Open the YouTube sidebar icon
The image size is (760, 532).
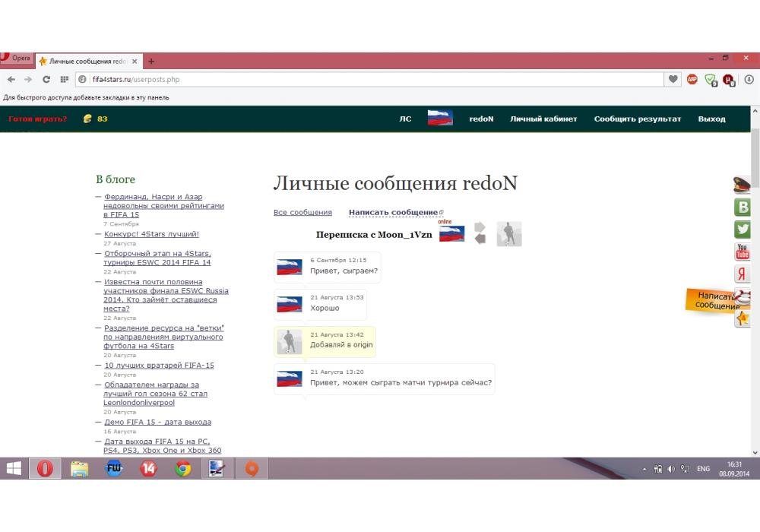tap(743, 252)
